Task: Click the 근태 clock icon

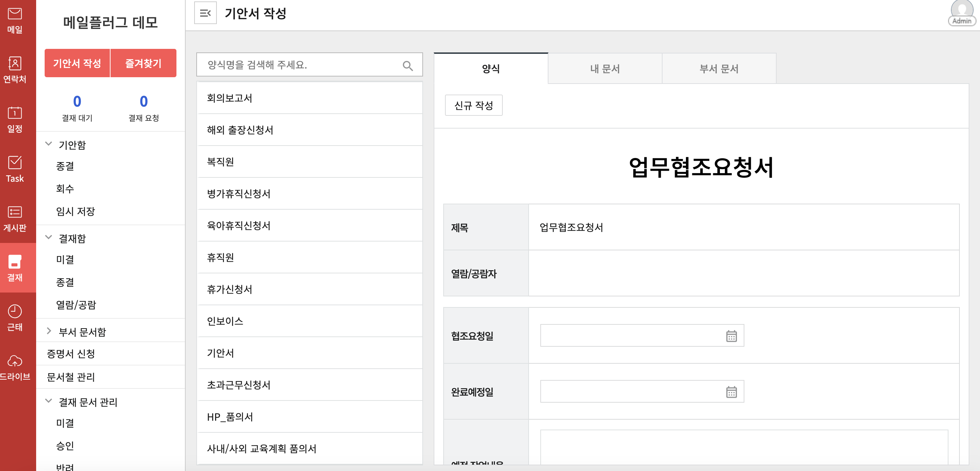Action: click(15, 317)
